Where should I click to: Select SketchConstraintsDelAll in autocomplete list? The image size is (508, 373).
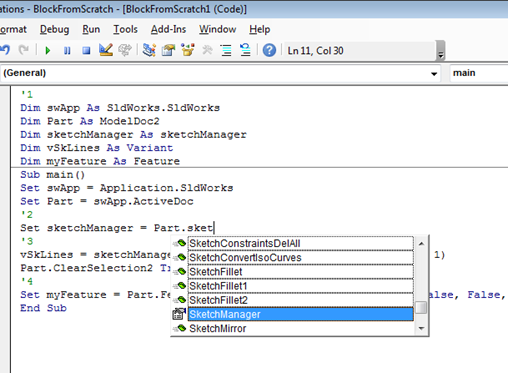300,243
